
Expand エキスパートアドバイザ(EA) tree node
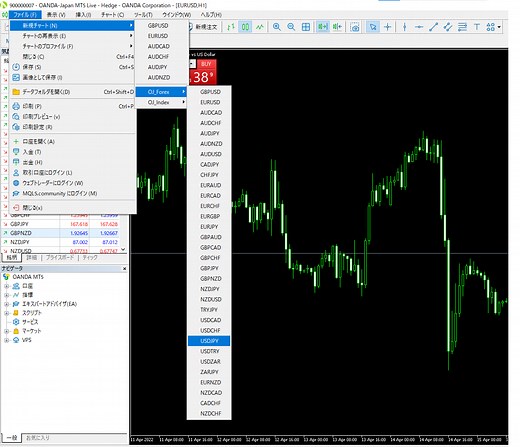[6, 304]
